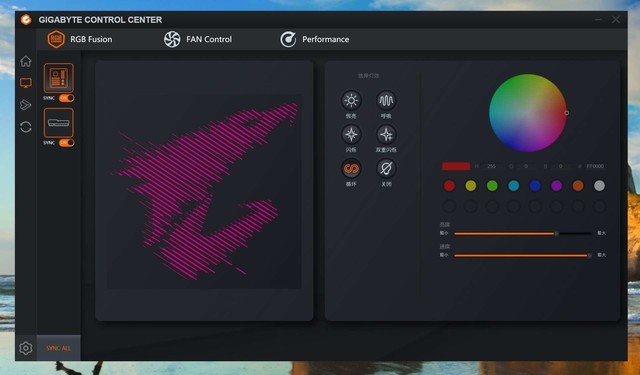640x375 pixels.
Task: Open the RGB Fusion tab
Action: tap(80, 40)
